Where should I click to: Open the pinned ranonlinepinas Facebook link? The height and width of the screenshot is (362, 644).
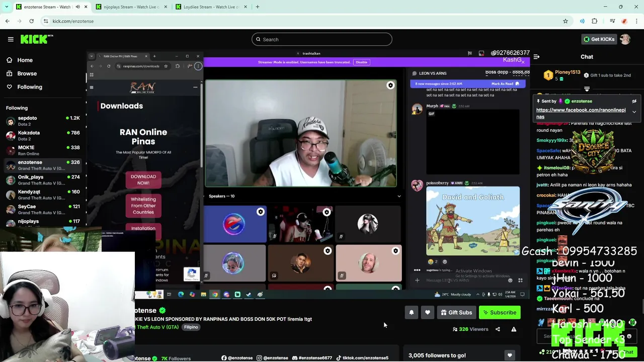click(x=581, y=113)
